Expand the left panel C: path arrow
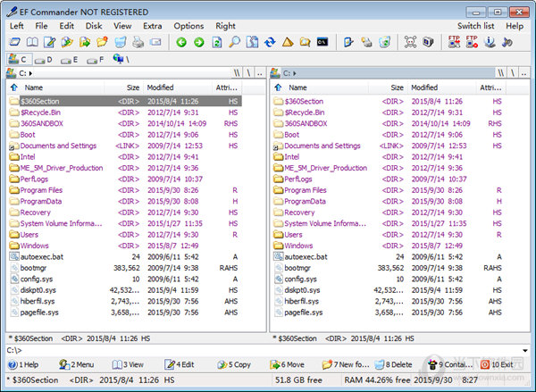This screenshot has width=536, height=392. point(30,73)
